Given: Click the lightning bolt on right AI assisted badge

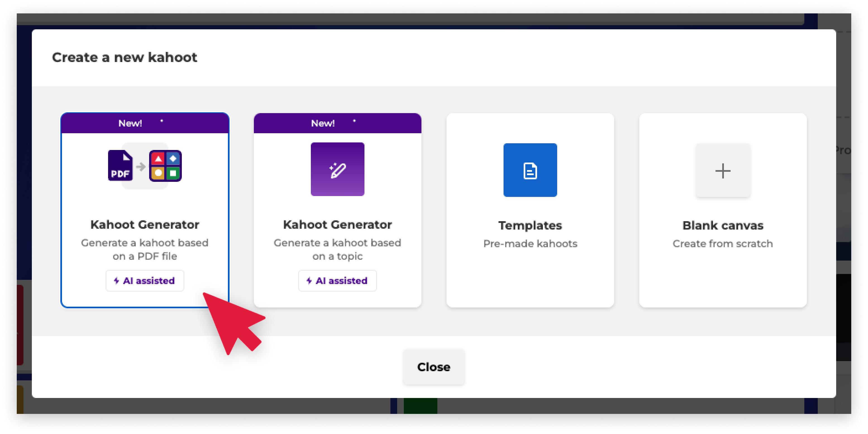Looking at the screenshot, I should (x=309, y=281).
